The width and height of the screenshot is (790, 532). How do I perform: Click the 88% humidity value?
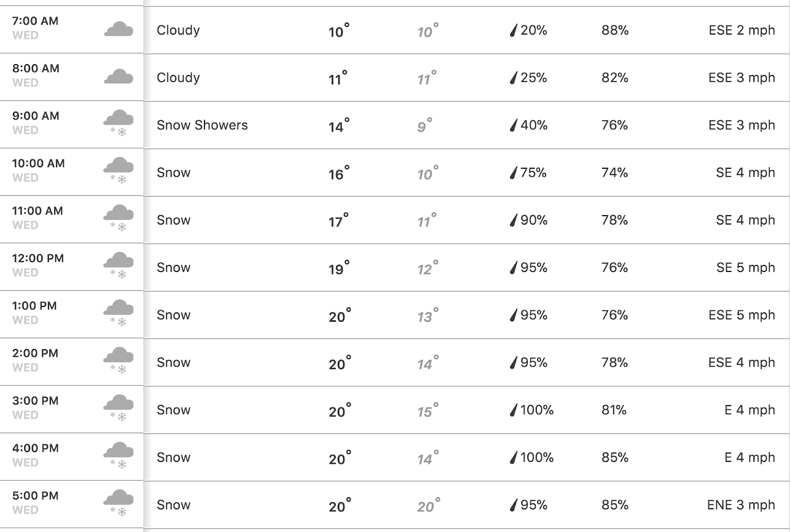(615, 31)
